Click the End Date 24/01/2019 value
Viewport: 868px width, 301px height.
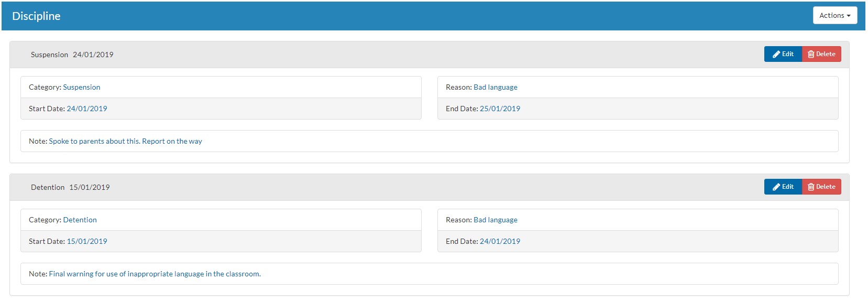pyautogui.click(x=500, y=241)
